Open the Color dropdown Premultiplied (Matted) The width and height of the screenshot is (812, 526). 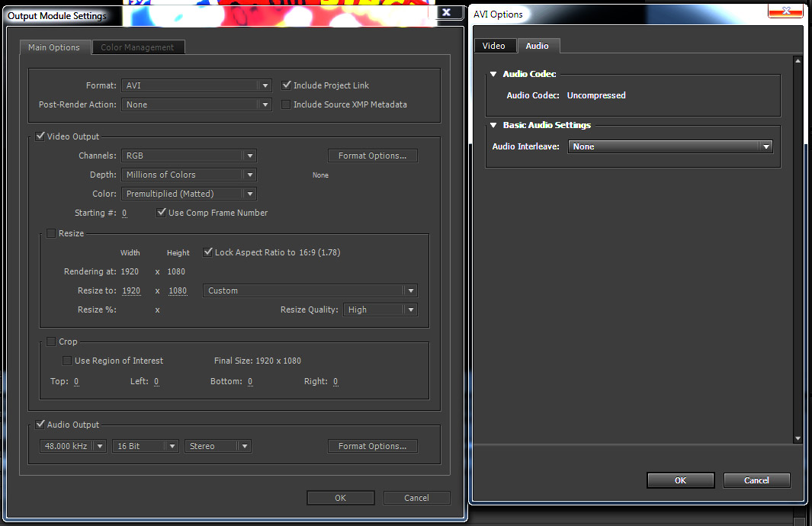click(189, 194)
